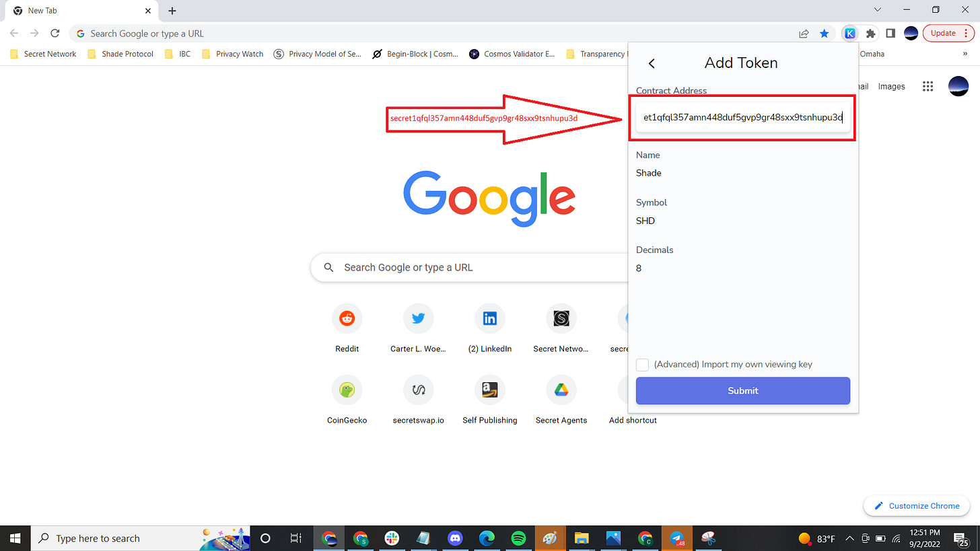The height and width of the screenshot is (551, 980).
Task: Open Privacy Model of Se... bookmark
Action: click(x=318, y=54)
